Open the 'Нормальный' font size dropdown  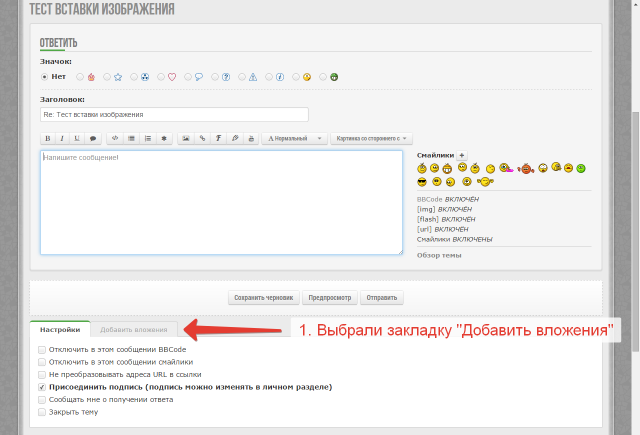tap(294, 138)
